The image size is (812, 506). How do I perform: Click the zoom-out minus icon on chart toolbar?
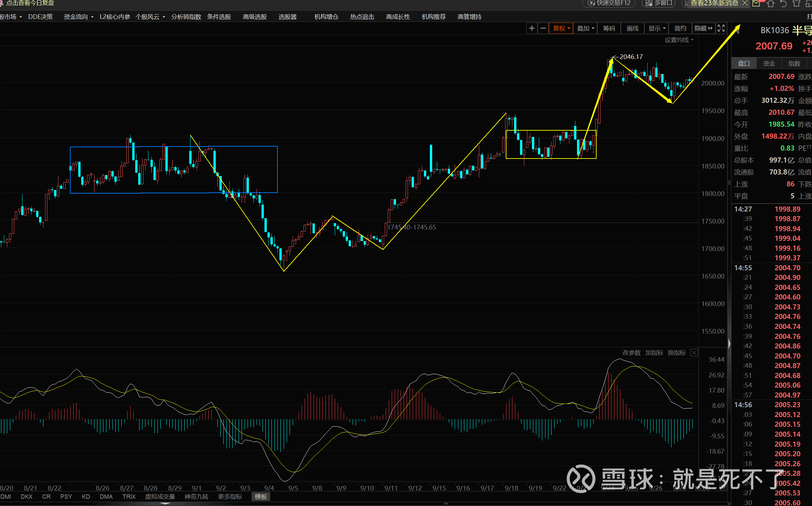pyautogui.click(x=543, y=29)
